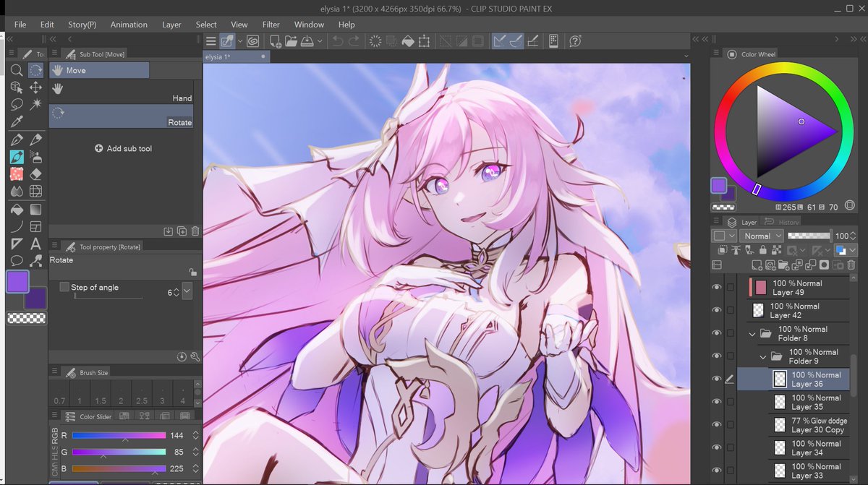Select the Decoration tool with pink pattern

click(16, 174)
